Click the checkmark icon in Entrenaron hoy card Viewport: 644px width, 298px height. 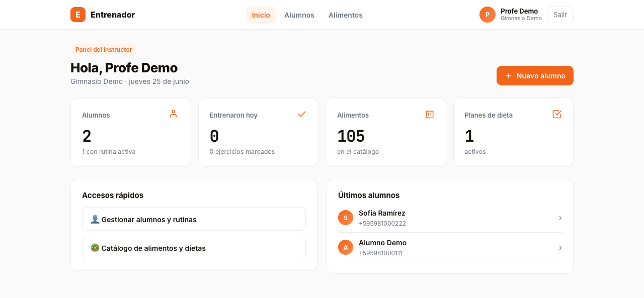coord(302,114)
